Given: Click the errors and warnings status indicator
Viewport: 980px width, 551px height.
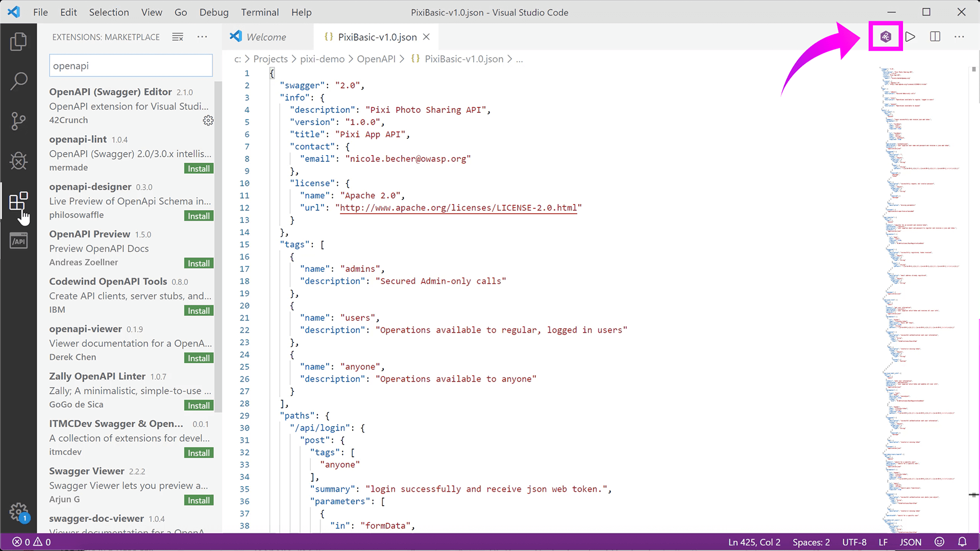Looking at the screenshot, I should [x=32, y=542].
